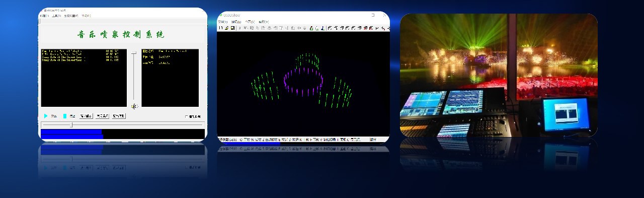Open the 查看(V) menu in QS3DShow window

point(250,22)
